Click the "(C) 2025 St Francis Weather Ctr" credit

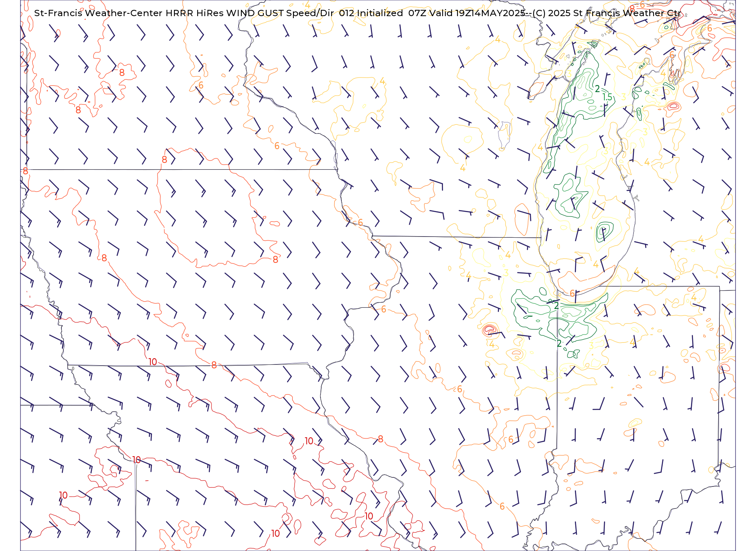tap(607, 13)
